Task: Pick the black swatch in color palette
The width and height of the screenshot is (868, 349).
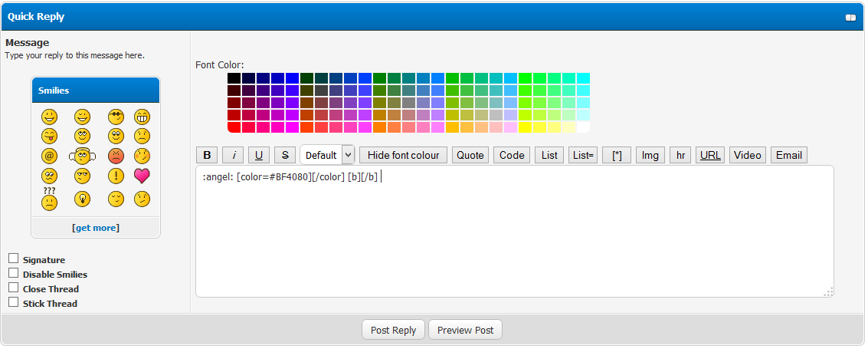Action: tap(234, 78)
